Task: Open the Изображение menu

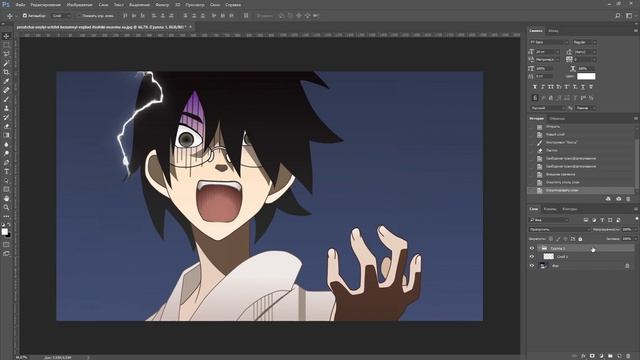Action: pyautogui.click(x=80, y=5)
